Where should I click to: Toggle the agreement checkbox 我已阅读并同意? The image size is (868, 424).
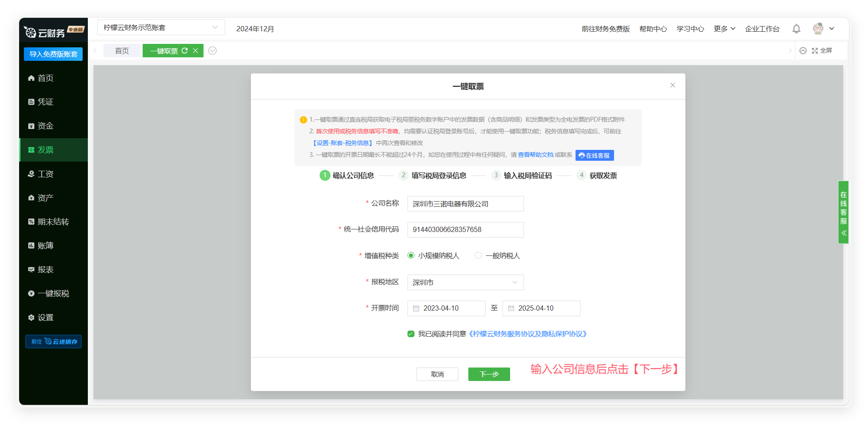411,334
